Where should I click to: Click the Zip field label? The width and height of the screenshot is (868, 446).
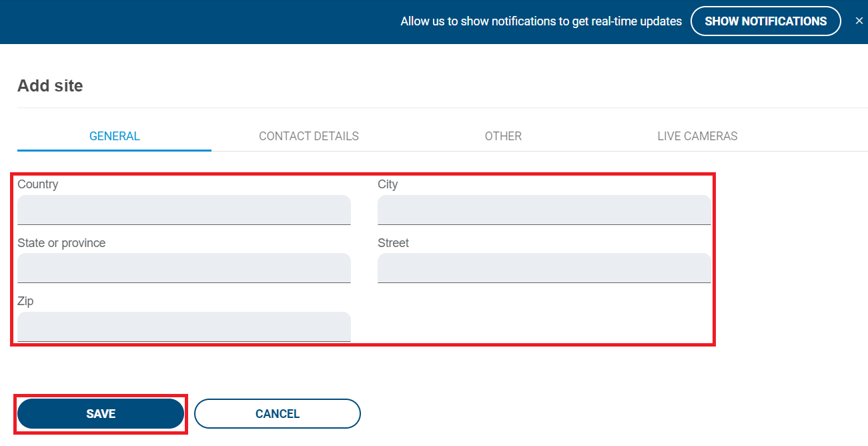pyautogui.click(x=25, y=301)
